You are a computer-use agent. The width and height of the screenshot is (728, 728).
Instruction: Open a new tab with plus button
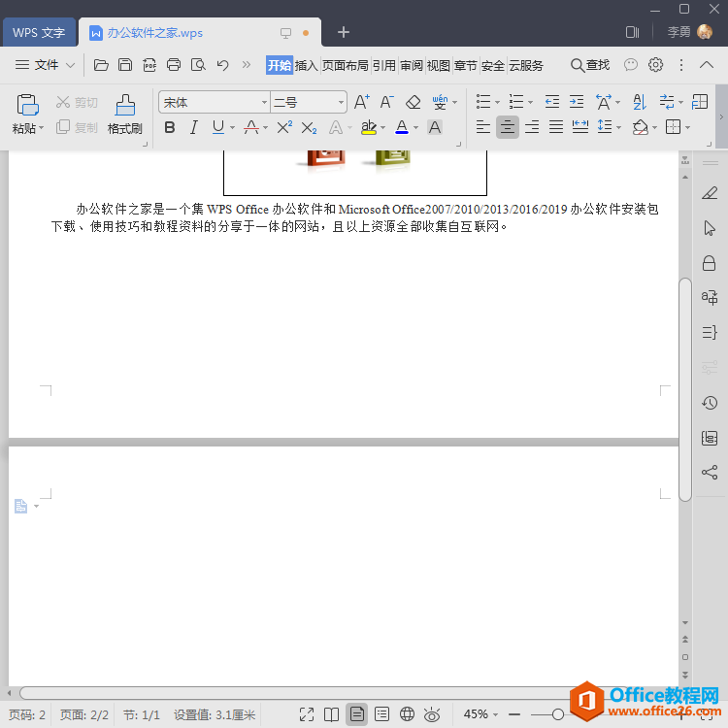point(343,32)
